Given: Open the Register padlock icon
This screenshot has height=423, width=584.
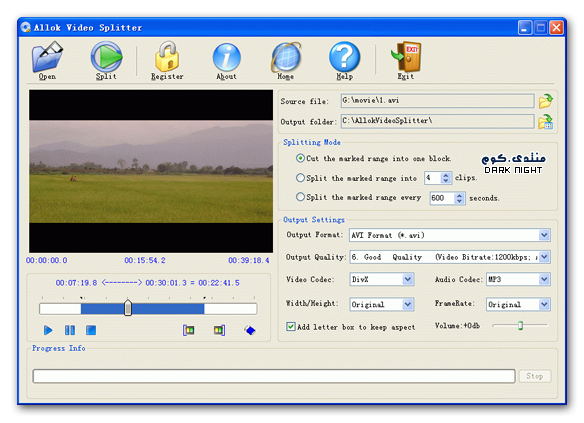Looking at the screenshot, I should (167, 60).
